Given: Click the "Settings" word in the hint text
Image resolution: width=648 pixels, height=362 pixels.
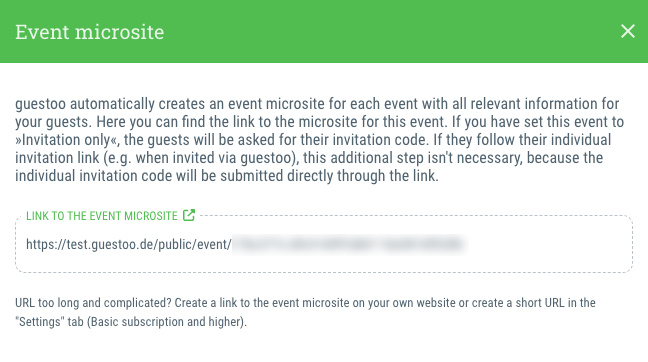Looking at the screenshot, I should pyautogui.click(x=40, y=322).
